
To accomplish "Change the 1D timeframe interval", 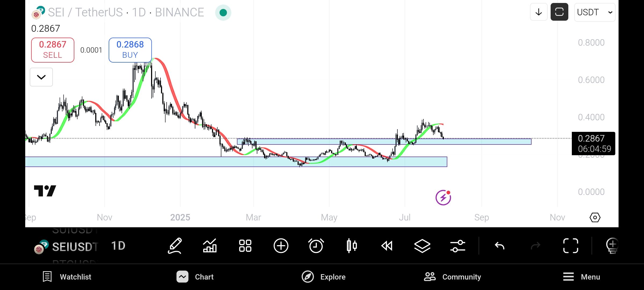I will tap(118, 246).
